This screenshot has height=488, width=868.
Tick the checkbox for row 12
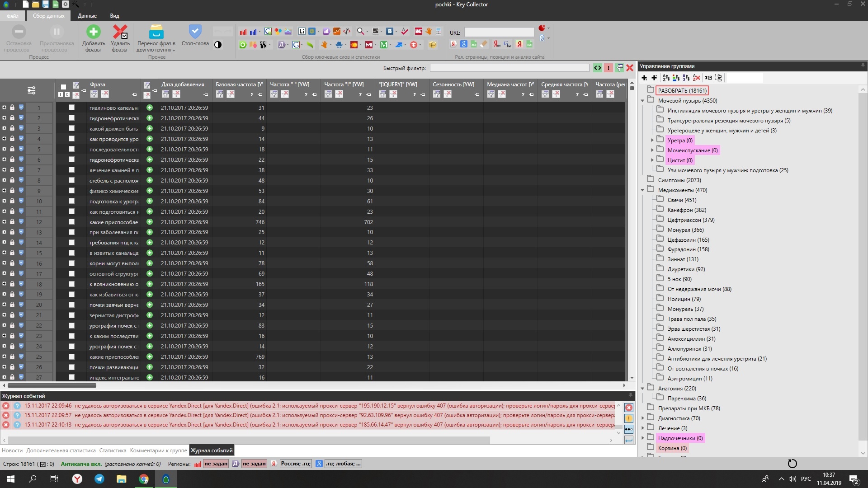[71, 222]
